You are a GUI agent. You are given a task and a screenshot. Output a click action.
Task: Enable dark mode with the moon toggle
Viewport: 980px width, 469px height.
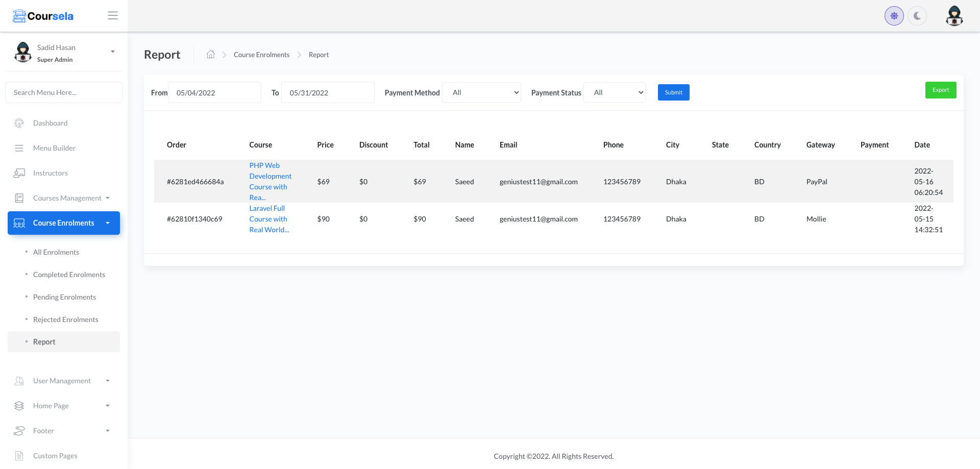pyautogui.click(x=917, y=15)
